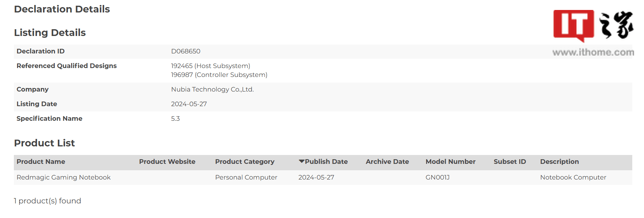Sort by Description column header

point(559,162)
